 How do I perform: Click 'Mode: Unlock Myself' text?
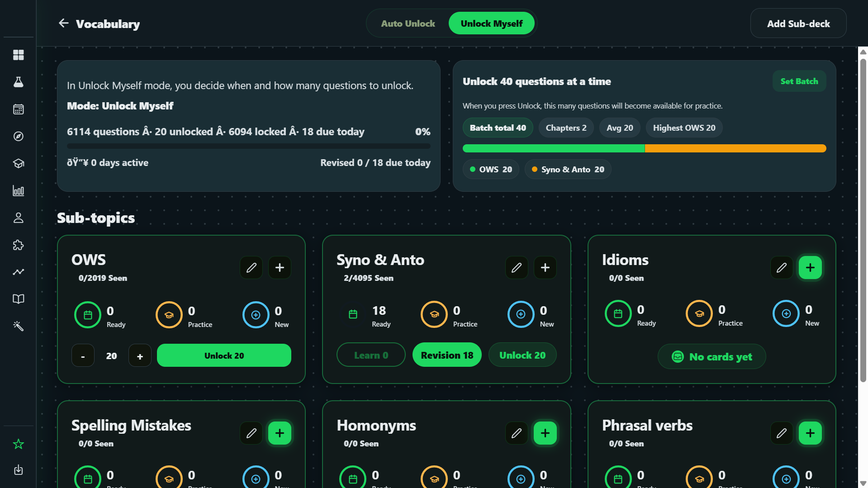click(x=120, y=106)
